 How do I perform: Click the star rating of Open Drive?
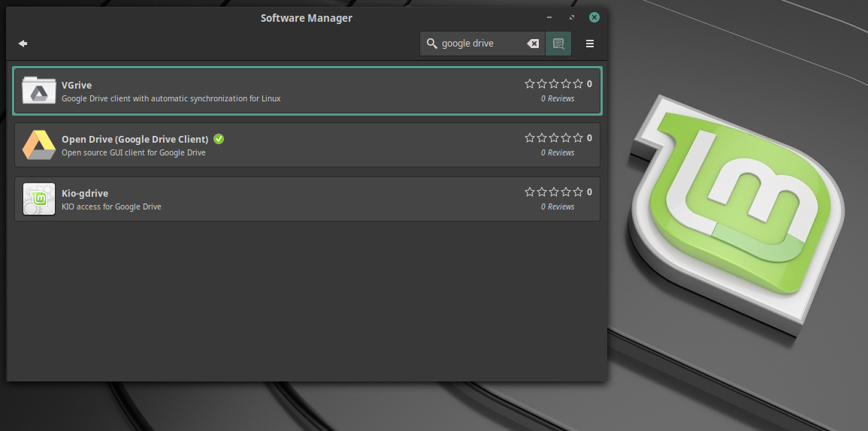pyautogui.click(x=554, y=137)
